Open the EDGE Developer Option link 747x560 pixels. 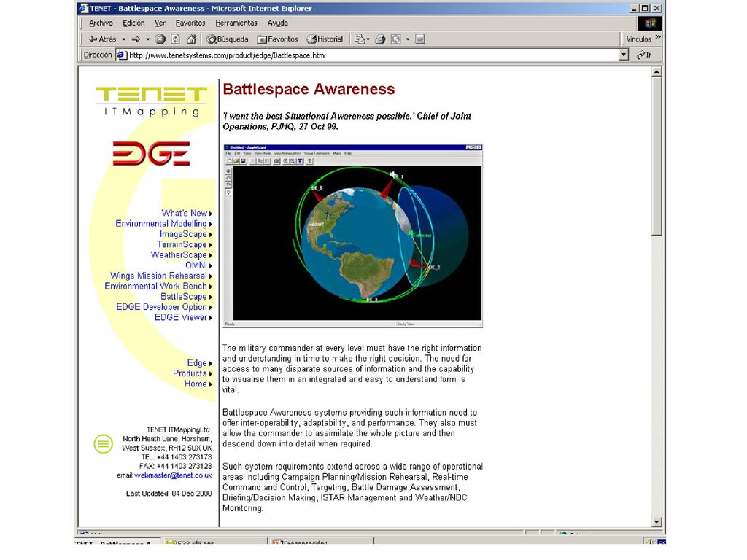click(161, 307)
